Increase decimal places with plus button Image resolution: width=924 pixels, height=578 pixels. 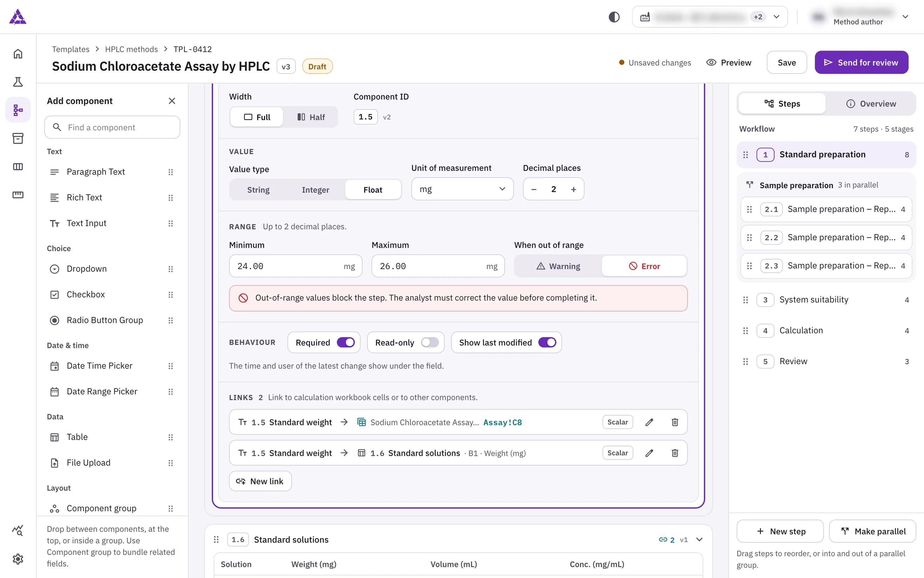pos(574,189)
